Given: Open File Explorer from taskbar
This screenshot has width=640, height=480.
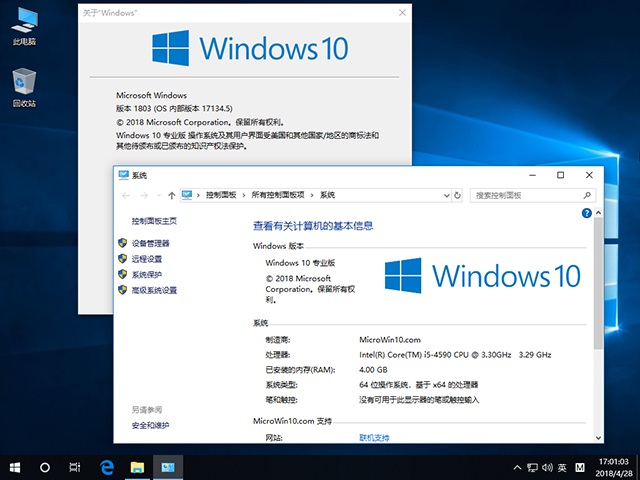Looking at the screenshot, I should 137,467.
